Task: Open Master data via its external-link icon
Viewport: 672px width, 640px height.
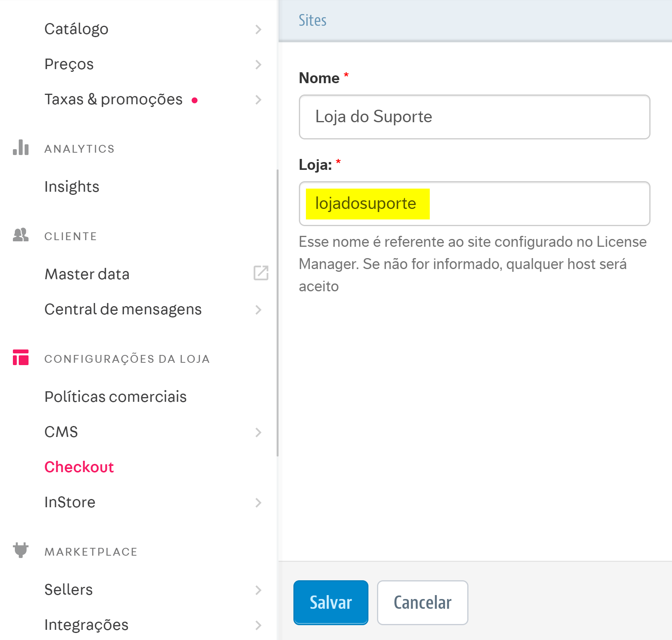Action: pyautogui.click(x=261, y=273)
